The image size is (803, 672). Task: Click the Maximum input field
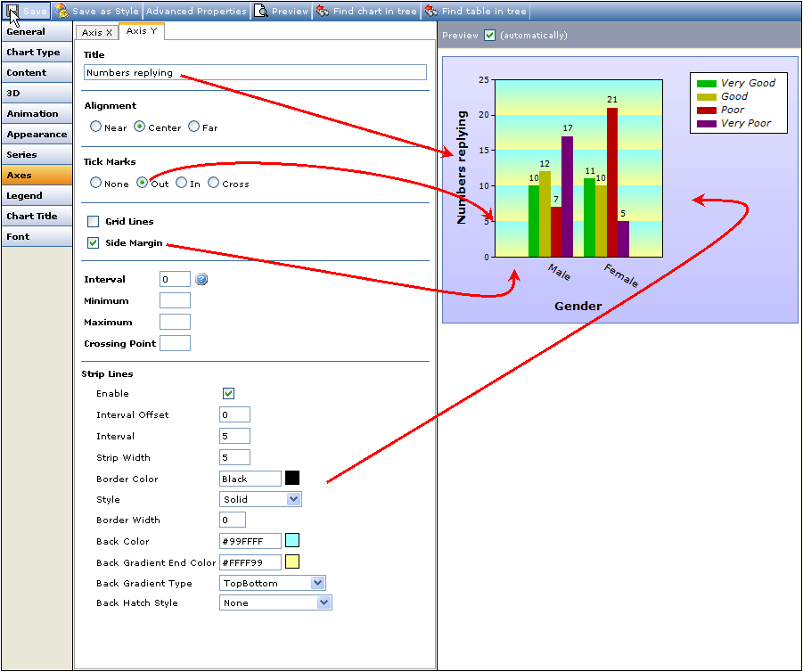(x=176, y=322)
